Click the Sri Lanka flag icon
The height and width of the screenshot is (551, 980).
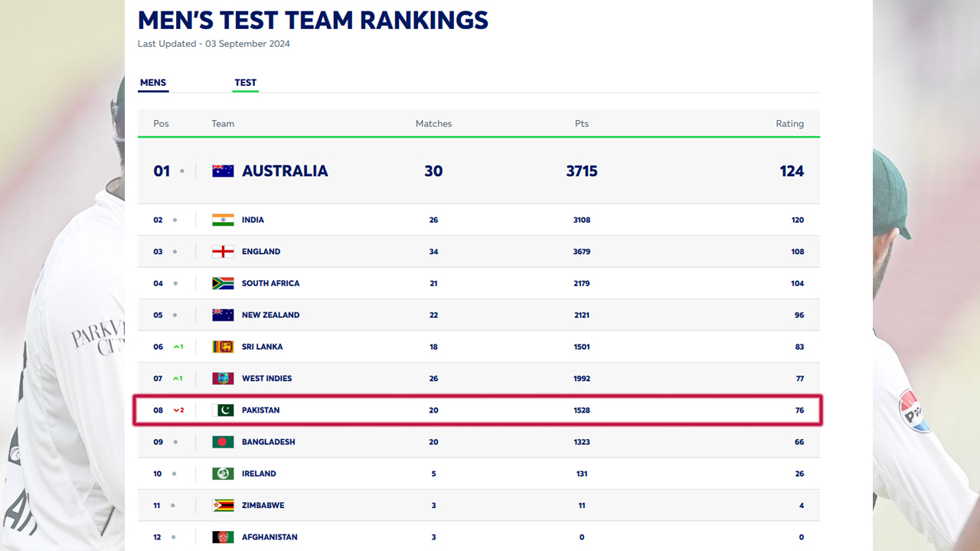pos(223,347)
